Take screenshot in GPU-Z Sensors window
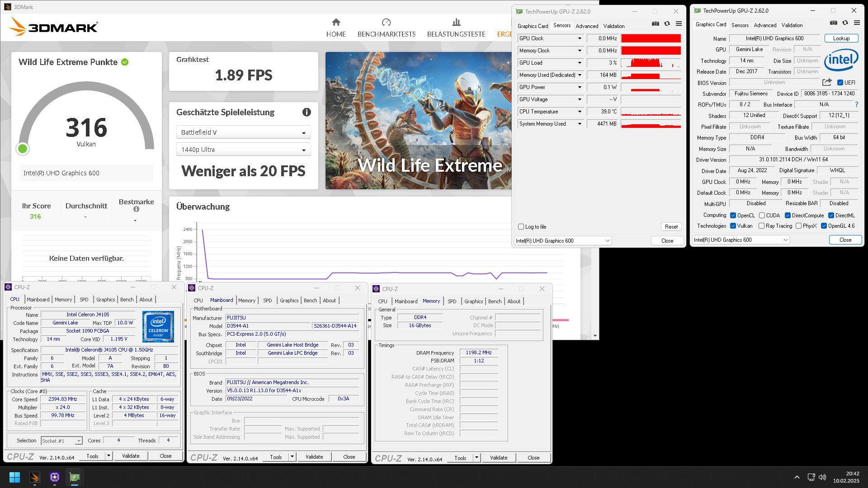The image size is (868, 488). pos(655,24)
